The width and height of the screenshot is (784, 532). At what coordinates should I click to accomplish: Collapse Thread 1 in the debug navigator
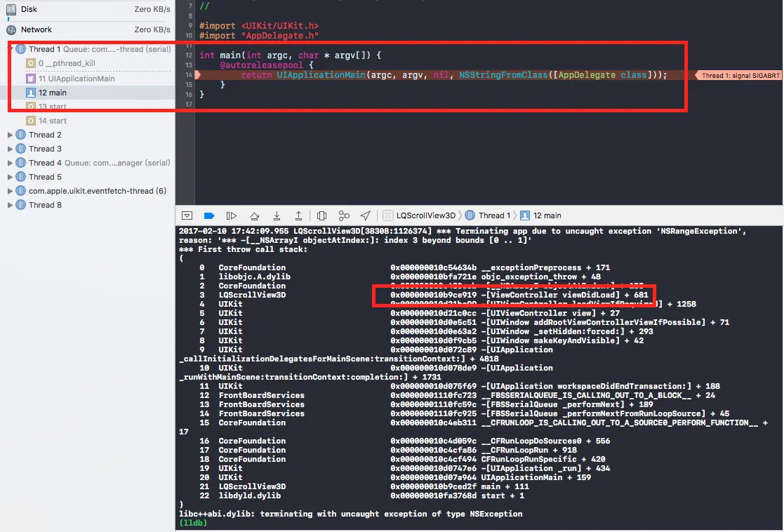(10, 49)
